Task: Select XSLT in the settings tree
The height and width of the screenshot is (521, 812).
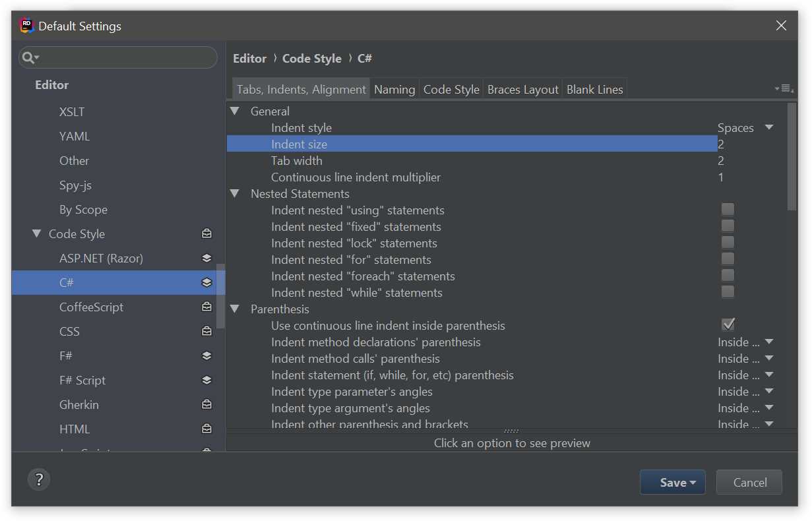Action: click(72, 112)
